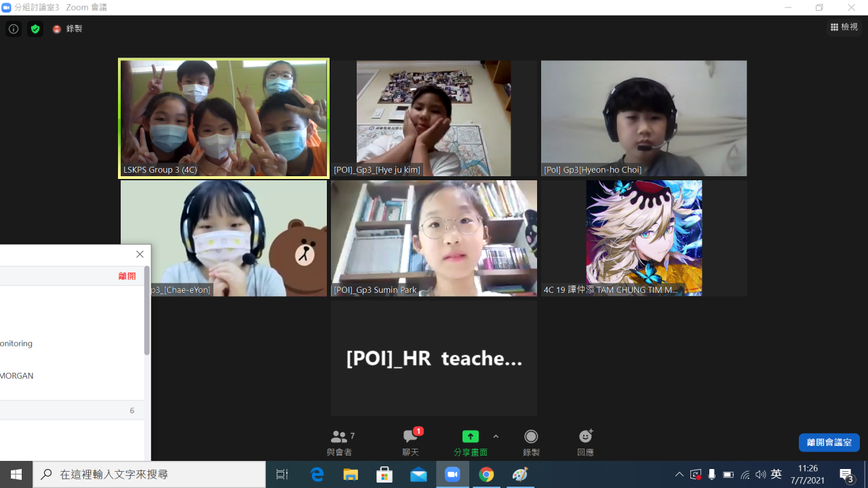Open the Chat panel
This screenshot has width=868, height=488.
pyautogui.click(x=410, y=443)
